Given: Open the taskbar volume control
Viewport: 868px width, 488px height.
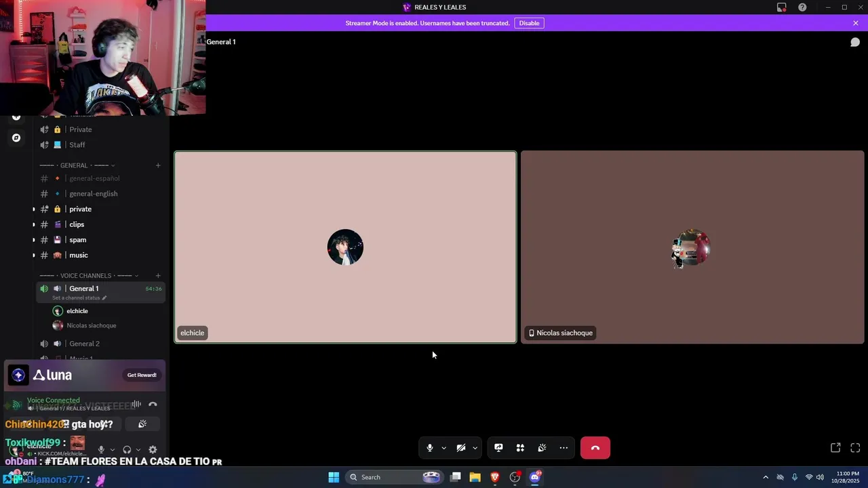Looking at the screenshot, I should 820,477.
